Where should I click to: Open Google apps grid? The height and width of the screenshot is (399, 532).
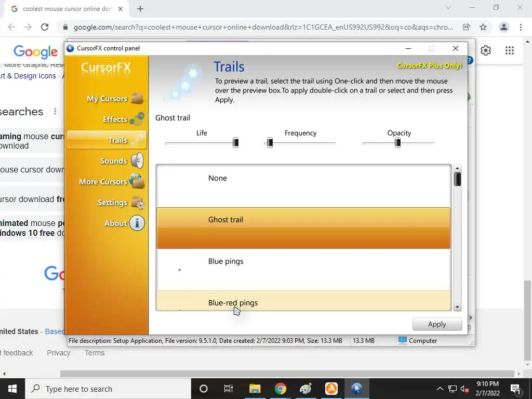[510, 50]
